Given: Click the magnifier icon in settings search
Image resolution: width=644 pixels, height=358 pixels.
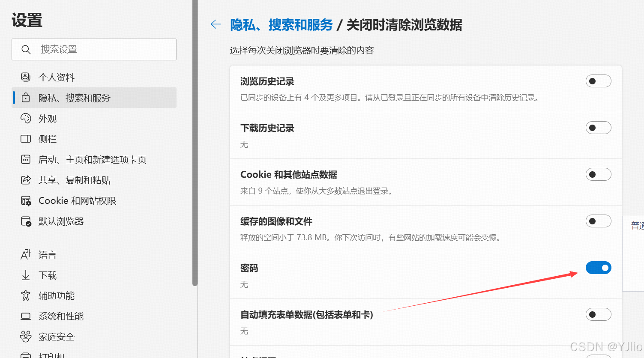Looking at the screenshot, I should point(26,50).
